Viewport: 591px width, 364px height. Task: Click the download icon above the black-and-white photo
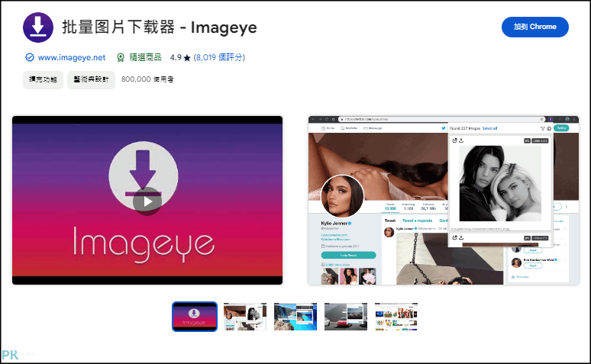pos(461,140)
